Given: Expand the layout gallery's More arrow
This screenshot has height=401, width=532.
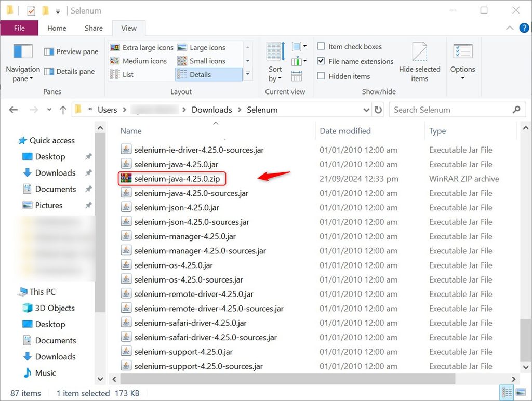Looking at the screenshot, I should (248, 73).
